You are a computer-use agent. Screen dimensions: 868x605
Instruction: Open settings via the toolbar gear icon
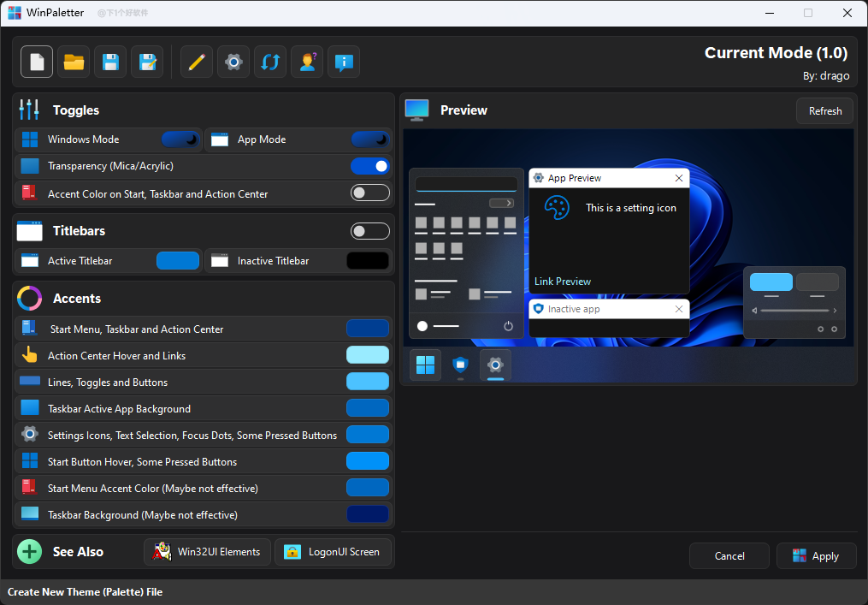point(233,62)
